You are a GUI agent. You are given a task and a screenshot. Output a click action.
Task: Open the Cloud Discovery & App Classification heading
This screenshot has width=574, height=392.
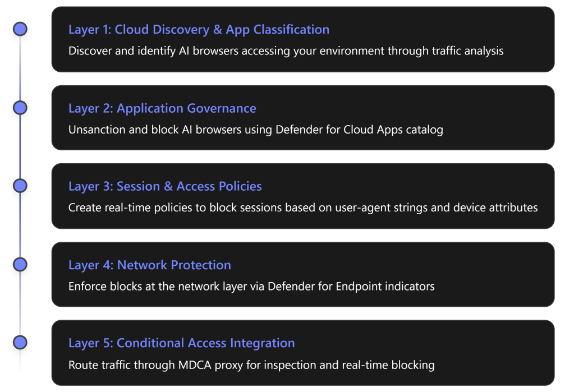tap(199, 29)
